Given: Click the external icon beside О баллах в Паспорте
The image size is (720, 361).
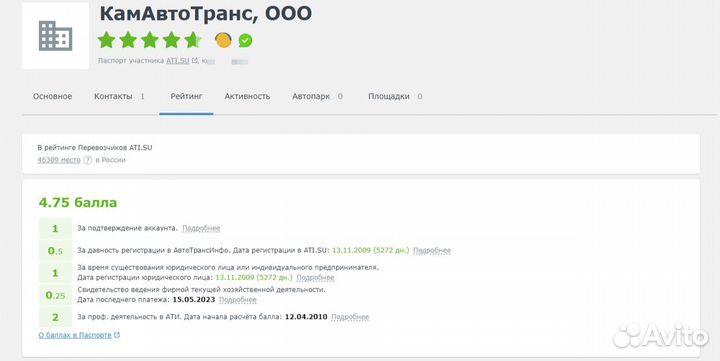Looking at the screenshot, I should click(x=117, y=335).
